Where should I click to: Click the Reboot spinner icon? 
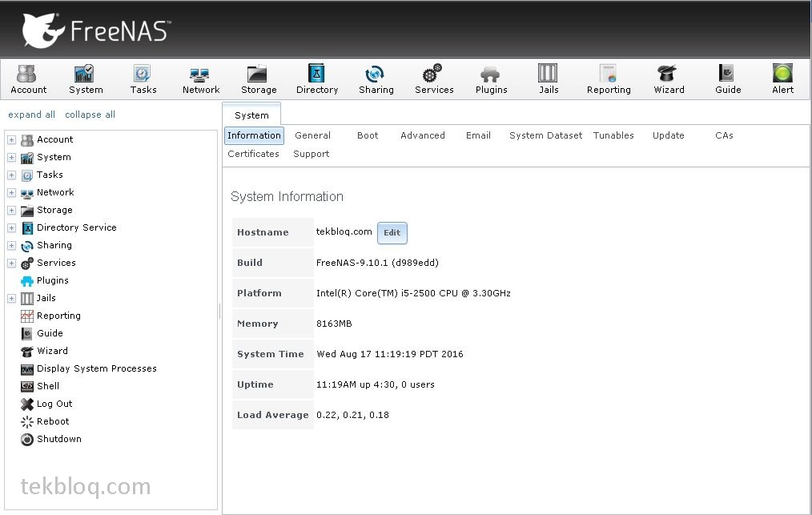pos(27,422)
